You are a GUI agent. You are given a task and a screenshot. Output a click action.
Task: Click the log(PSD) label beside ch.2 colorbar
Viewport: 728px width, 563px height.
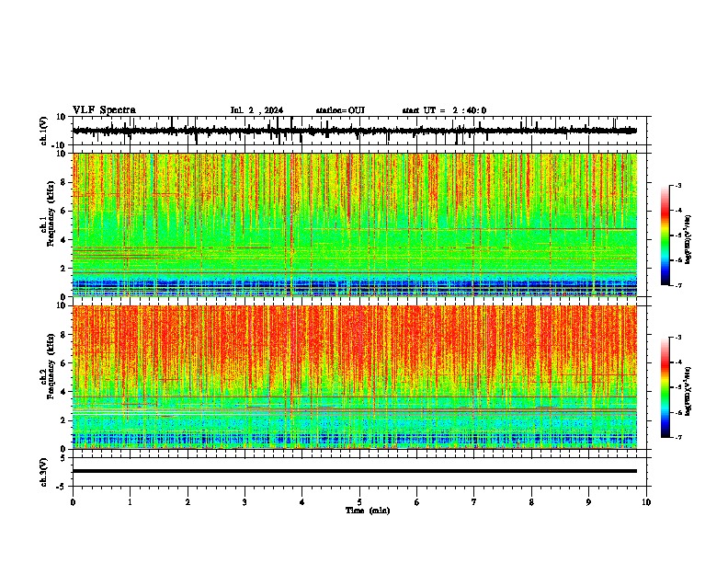coord(688,392)
